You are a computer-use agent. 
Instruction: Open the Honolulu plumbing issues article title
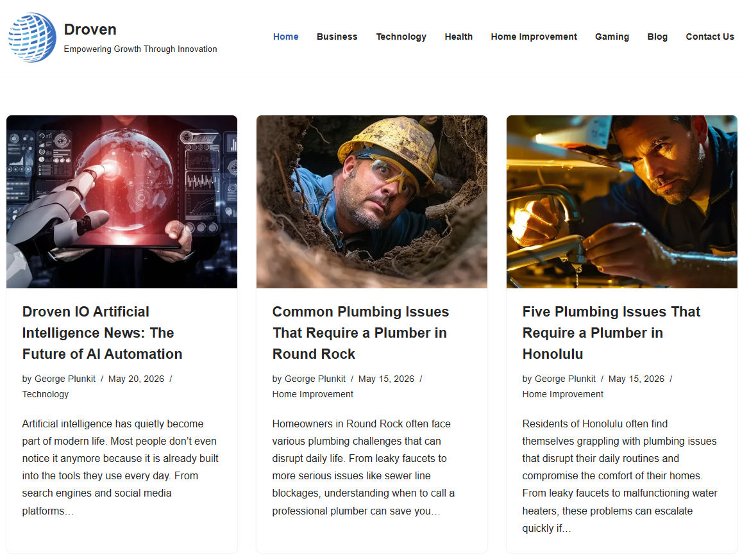point(611,333)
